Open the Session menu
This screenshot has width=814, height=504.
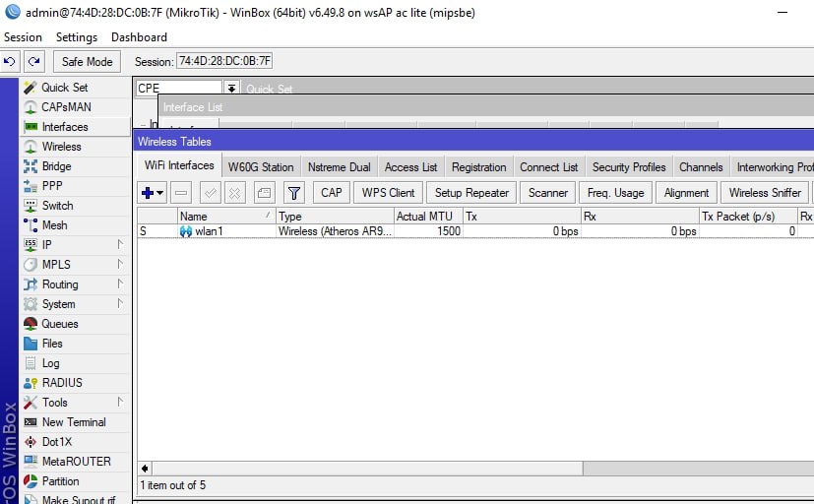point(23,37)
